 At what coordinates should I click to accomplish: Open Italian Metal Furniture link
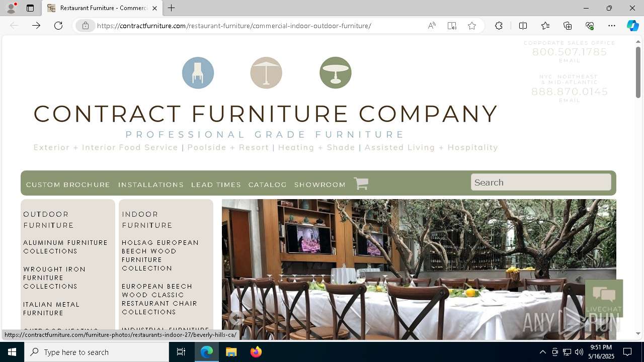(x=51, y=309)
